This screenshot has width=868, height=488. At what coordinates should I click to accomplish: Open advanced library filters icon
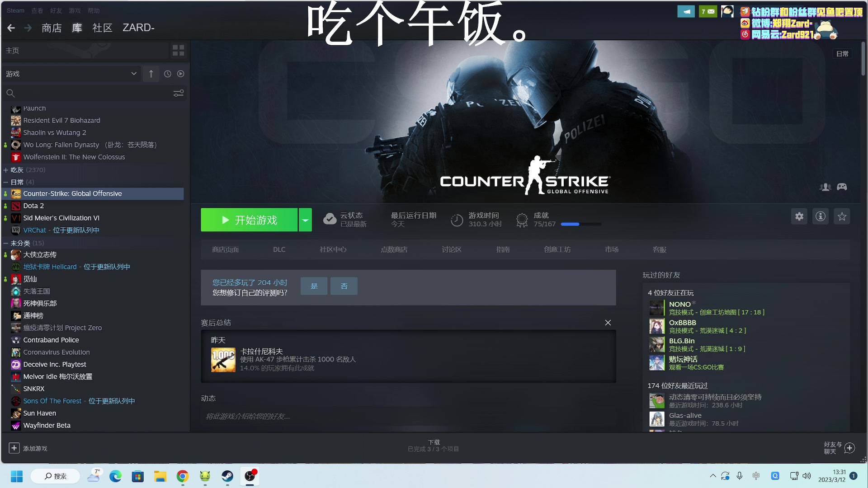click(179, 93)
